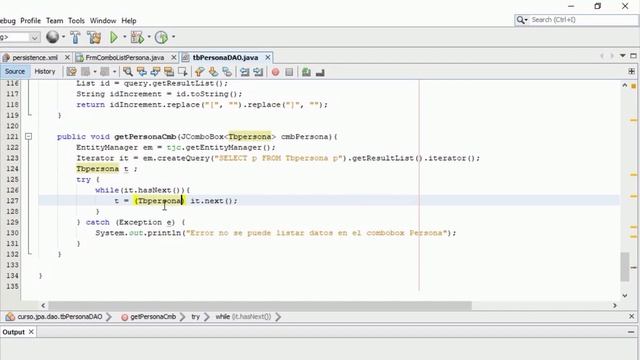This screenshot has width=640, height=360.
Task: Close the tbPersonaDAO.java tab
Action: tap(268, 58)
